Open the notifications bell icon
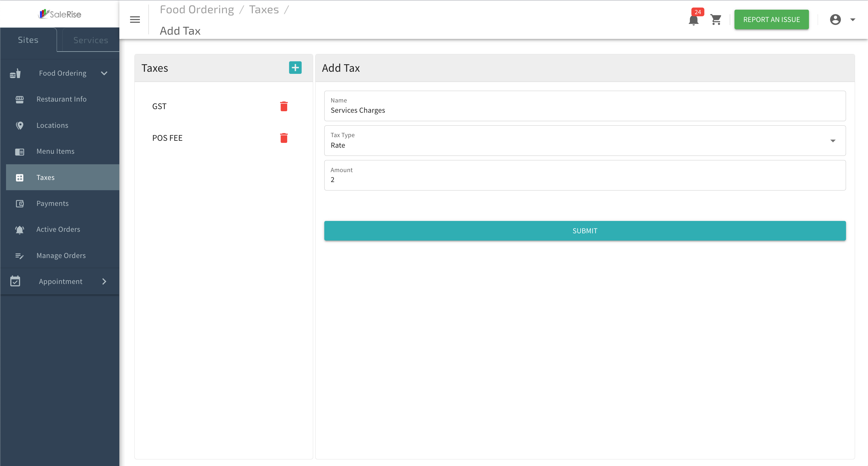 (693, 20)
